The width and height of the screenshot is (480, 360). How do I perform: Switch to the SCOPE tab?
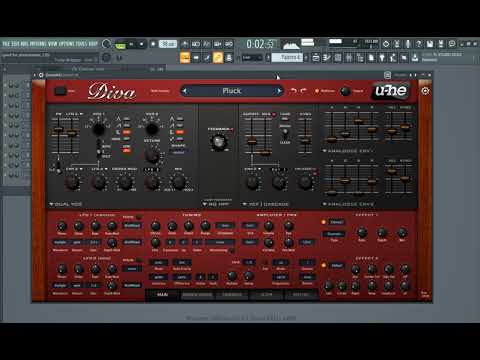click(x=266, y=295)
